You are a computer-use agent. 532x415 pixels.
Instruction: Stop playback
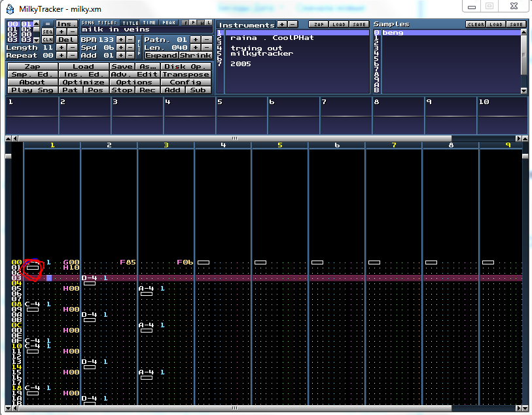122,90
